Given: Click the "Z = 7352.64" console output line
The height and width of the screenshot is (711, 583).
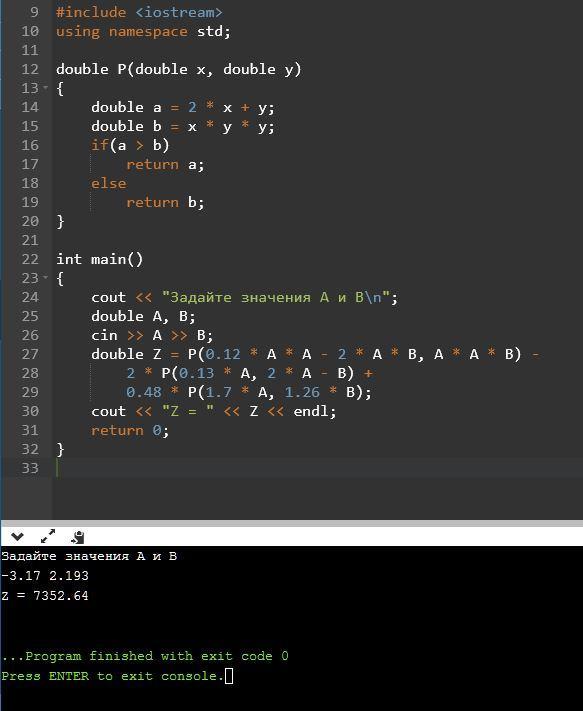Looking at the screenshot, I should pyautogui.click(x=45, y=595).
